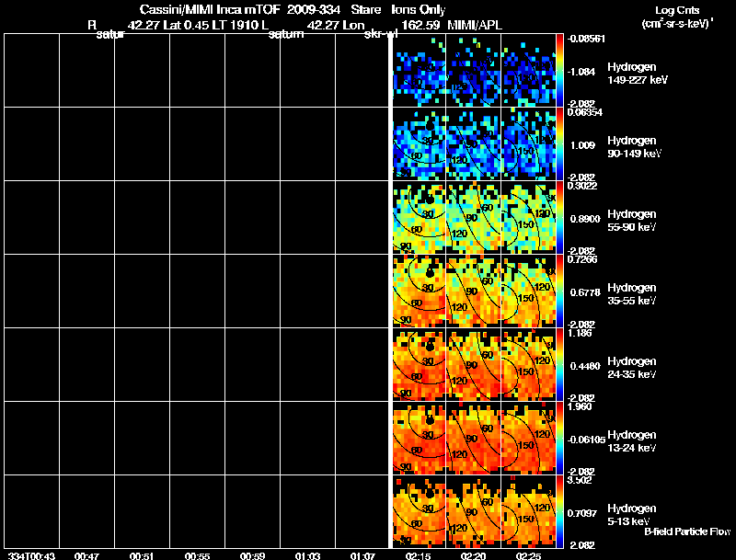
Task: Click the '-0.06105' colorbar midpoint value
Action: (586, 440)
